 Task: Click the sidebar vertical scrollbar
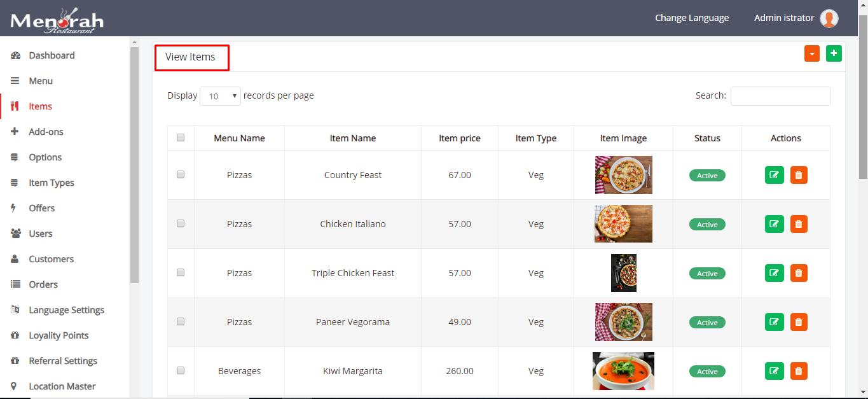click(x=134, y=165)
